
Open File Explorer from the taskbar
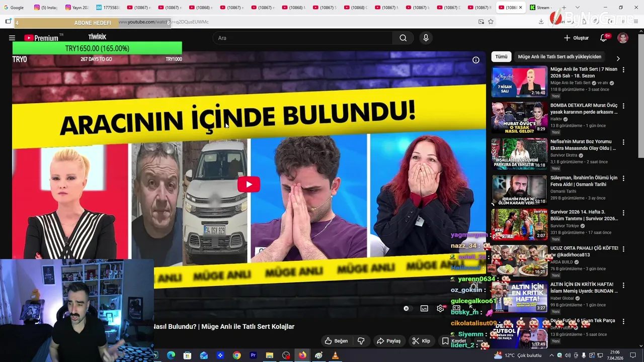point(269,355)
